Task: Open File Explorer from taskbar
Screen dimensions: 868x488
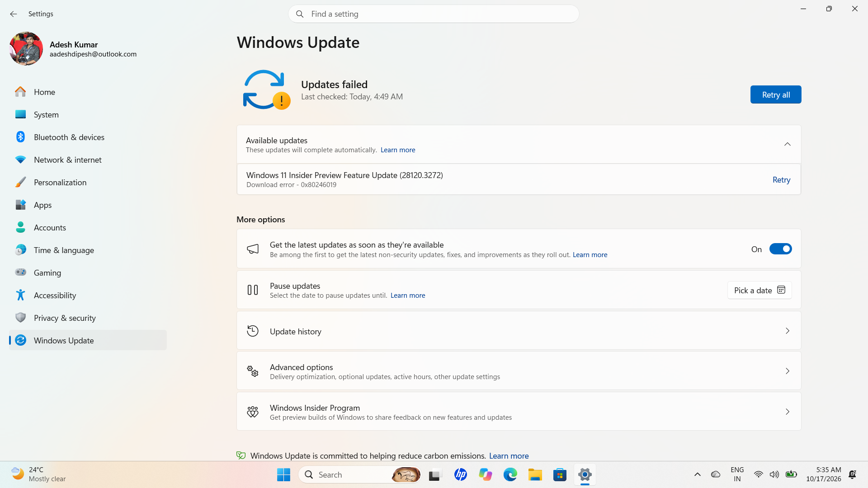Action: (535, 475)
